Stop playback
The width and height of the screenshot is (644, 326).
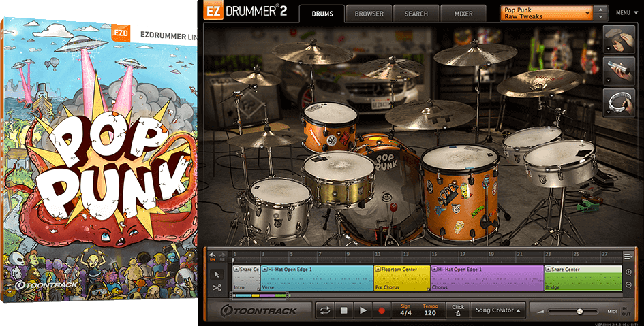(343, 310)
